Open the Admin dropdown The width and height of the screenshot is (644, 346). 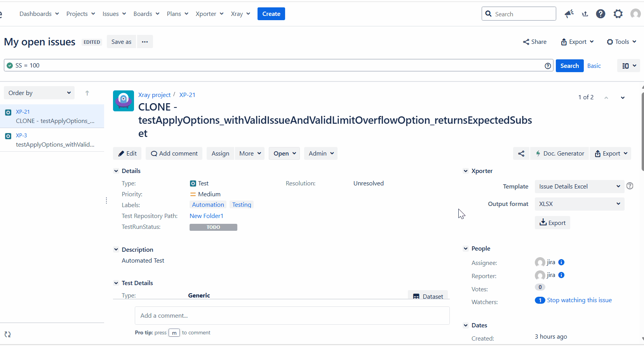(321, 154)
